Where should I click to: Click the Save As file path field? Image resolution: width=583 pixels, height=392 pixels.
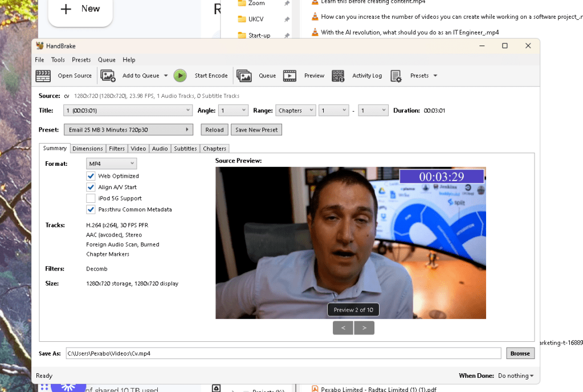[x=283, y=353]
